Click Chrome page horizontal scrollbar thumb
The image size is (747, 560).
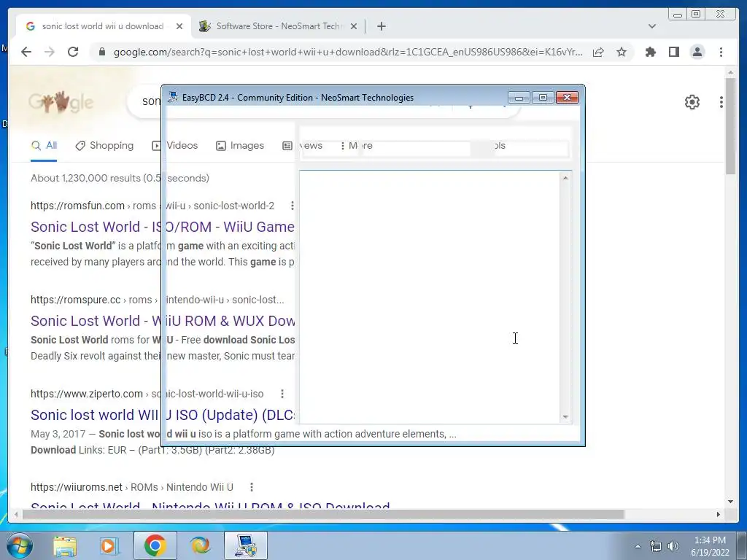(x=323, y=514)
